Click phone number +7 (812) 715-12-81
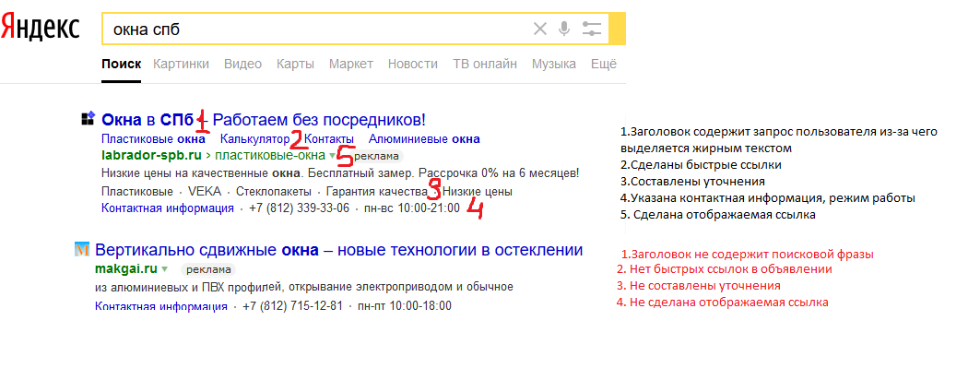 tap(292, 306)
